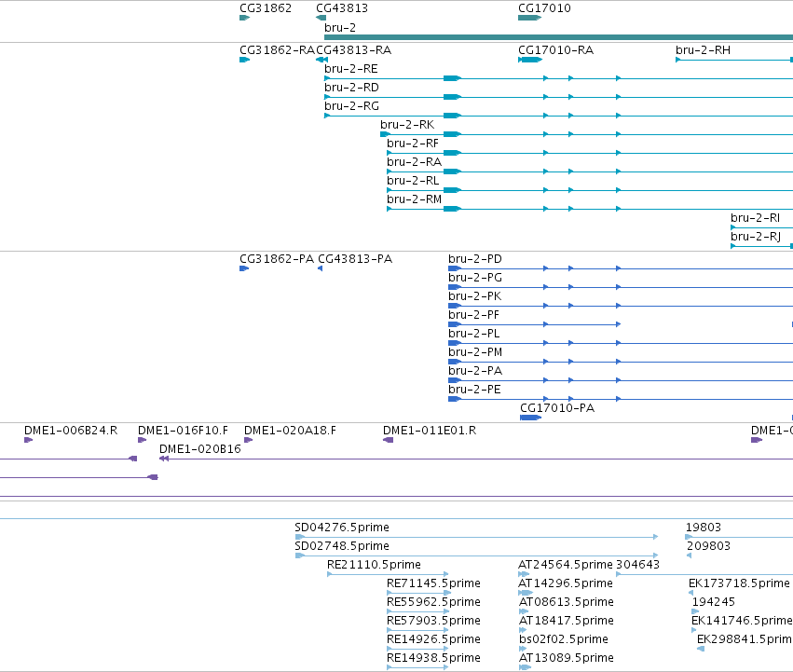Image resolution: width=793 pixels, height=672 pixels.
Task: Select protein CG43813-PA
Action: click(x=321, y=268)
